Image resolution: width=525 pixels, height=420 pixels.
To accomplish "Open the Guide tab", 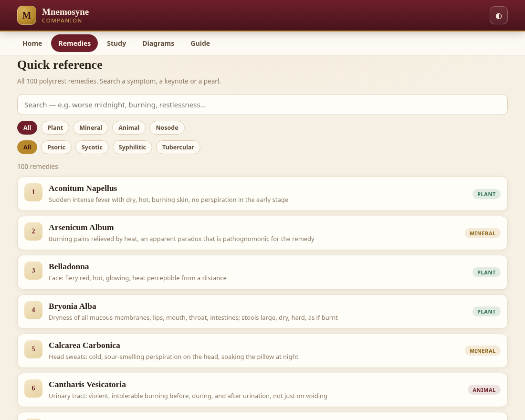I will click(200, 43).
